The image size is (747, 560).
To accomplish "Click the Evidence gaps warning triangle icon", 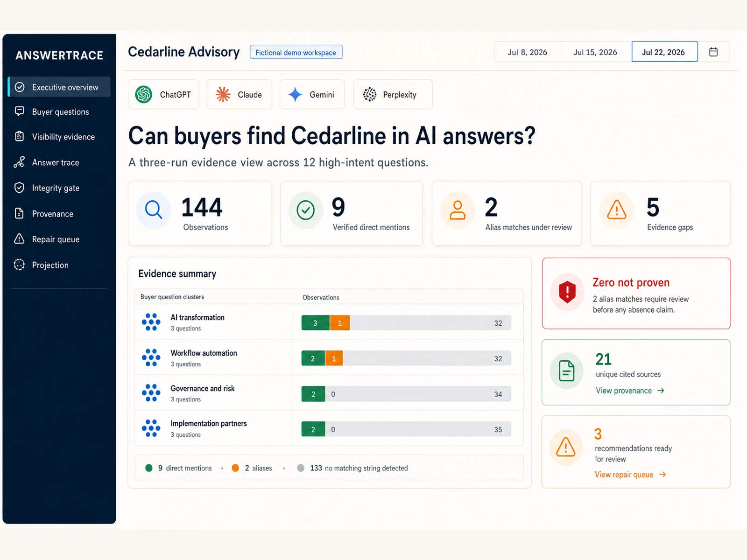I will pyautogui.click(x=617, y=210).
